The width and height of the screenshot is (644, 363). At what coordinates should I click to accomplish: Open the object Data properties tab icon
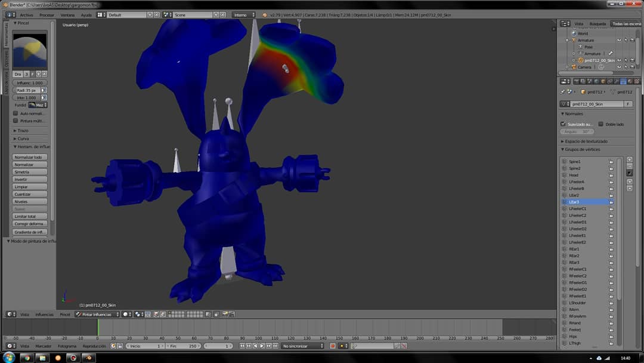(x=624, y=81)
